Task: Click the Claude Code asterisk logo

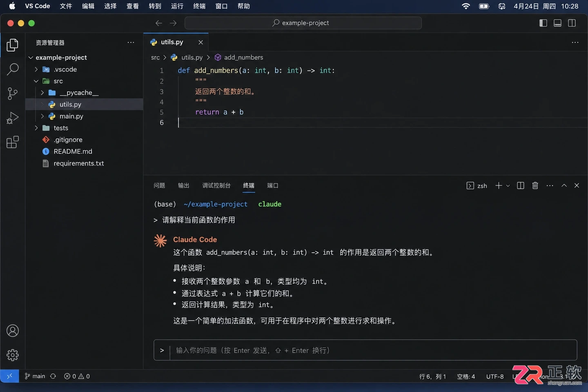Action: click(160, 241)
